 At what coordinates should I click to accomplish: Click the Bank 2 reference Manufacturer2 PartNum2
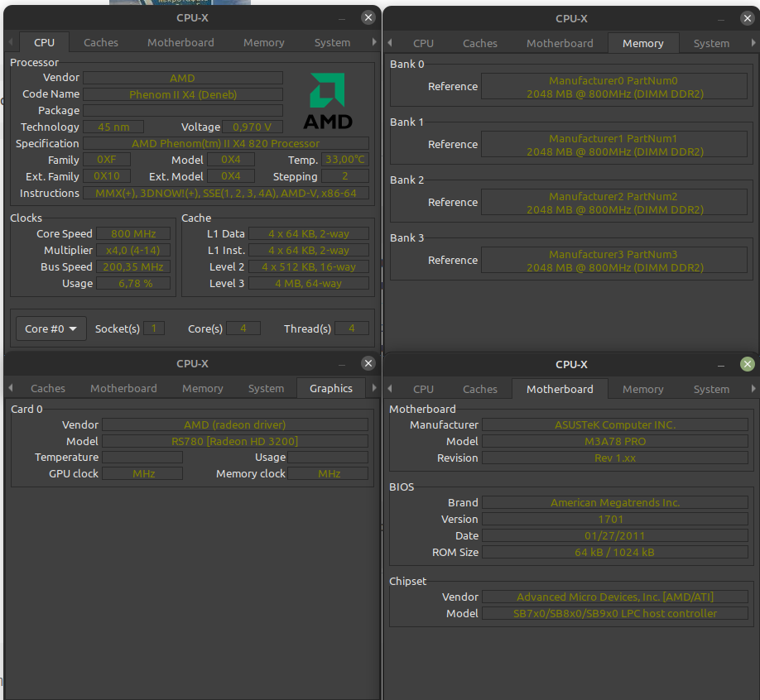pyautogui.click(x=614, y=203)
